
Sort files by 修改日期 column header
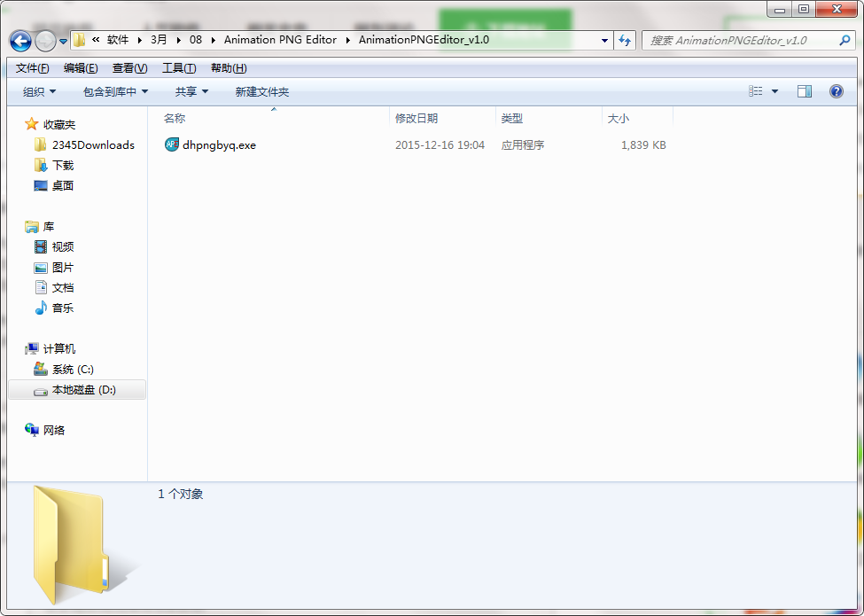click(416, 119)
